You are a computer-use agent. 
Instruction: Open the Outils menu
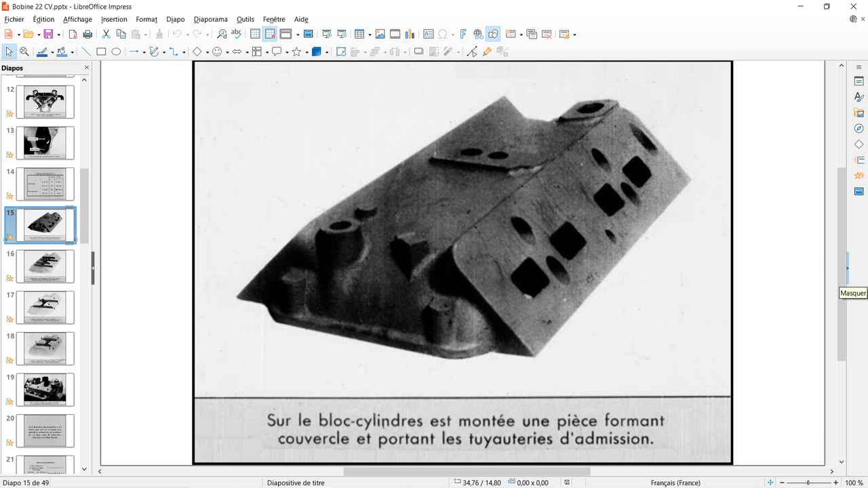[245, 20]
